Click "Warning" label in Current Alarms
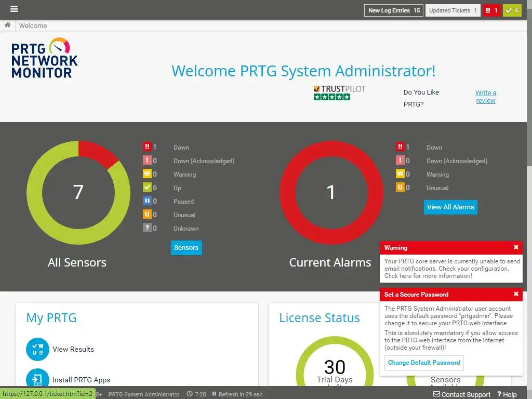532x399 pixels. [437, 175]
